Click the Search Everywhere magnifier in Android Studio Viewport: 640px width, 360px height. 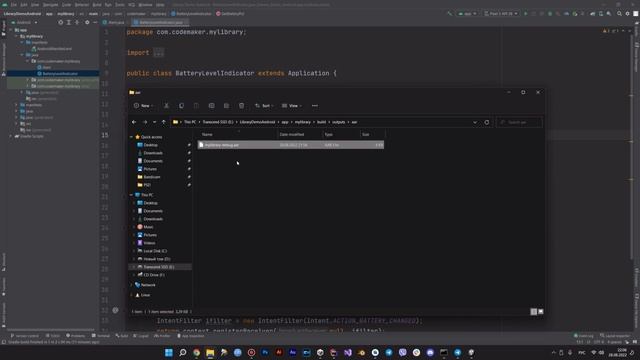coord(619,13)
